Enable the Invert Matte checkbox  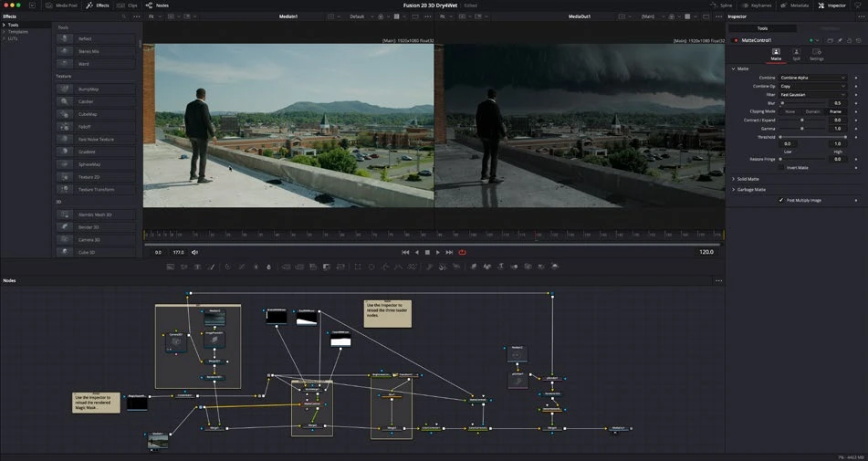pos(781,167)
